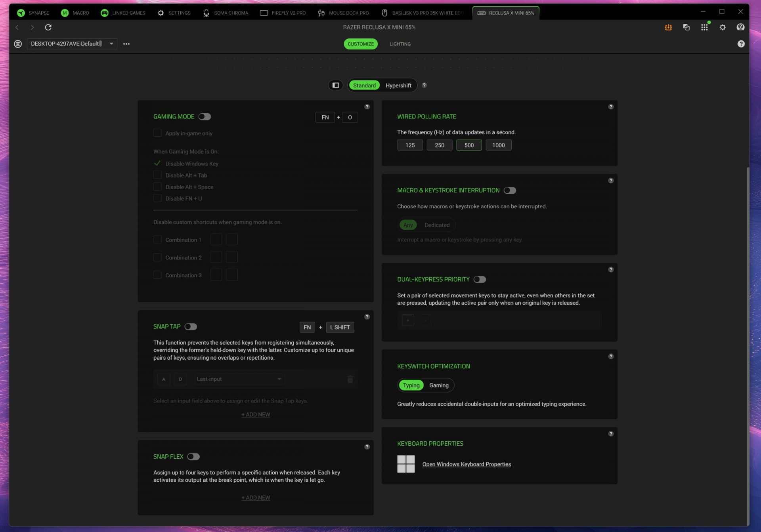Turn on the Snap Tap switch
This screenshot has height=532, width=761.
click(x=191, y=326)
